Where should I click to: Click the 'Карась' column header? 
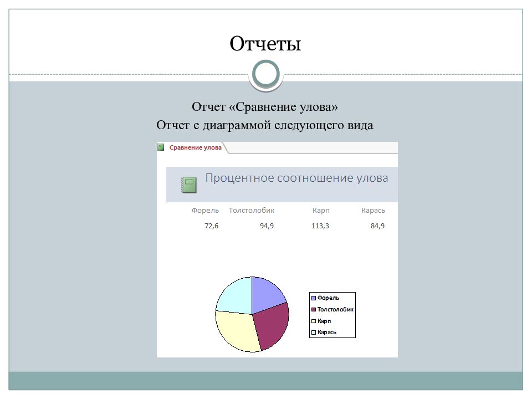pos(373,211)
